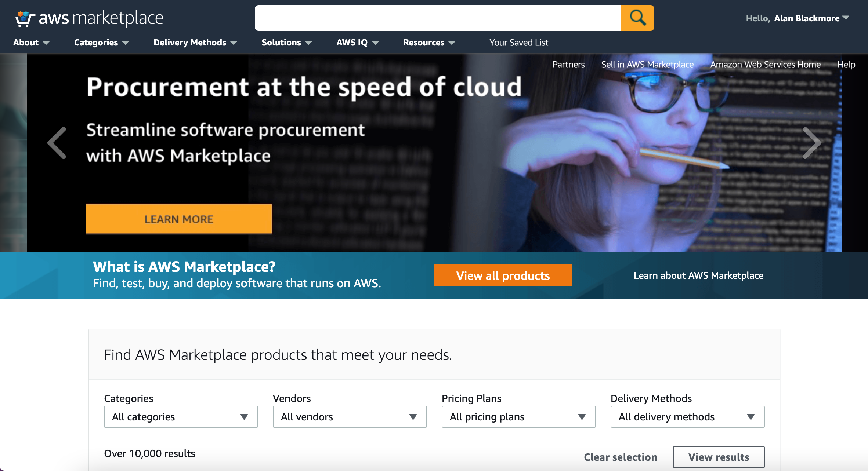Click the orange search magnifier button
Viewport: 868px width, 471px height.
point(637,18)
